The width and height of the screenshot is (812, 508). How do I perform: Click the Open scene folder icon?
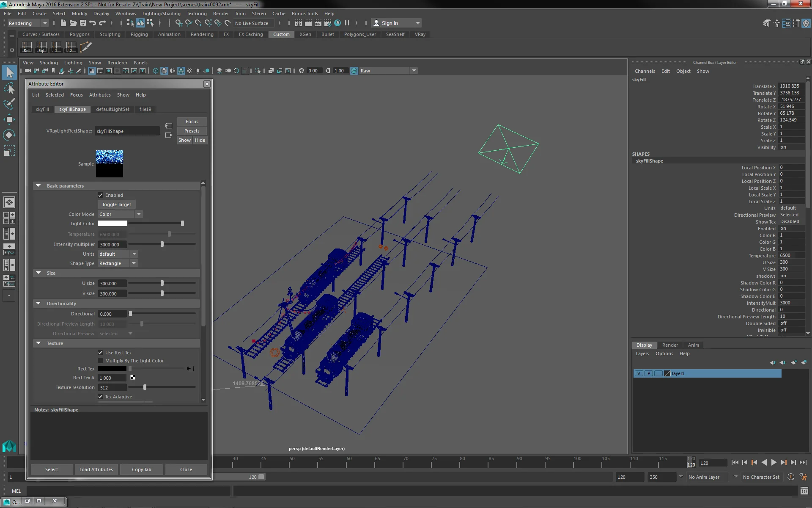coord(73,23)
